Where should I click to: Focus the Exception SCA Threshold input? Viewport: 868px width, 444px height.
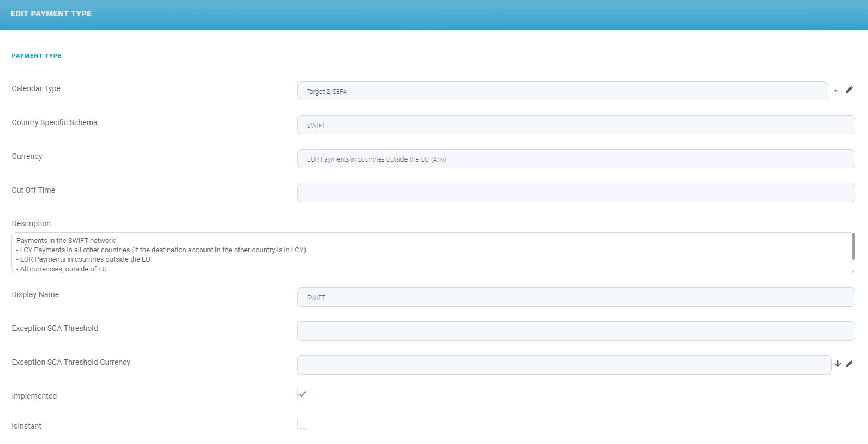pyautogui.click(x=576, y=331)
